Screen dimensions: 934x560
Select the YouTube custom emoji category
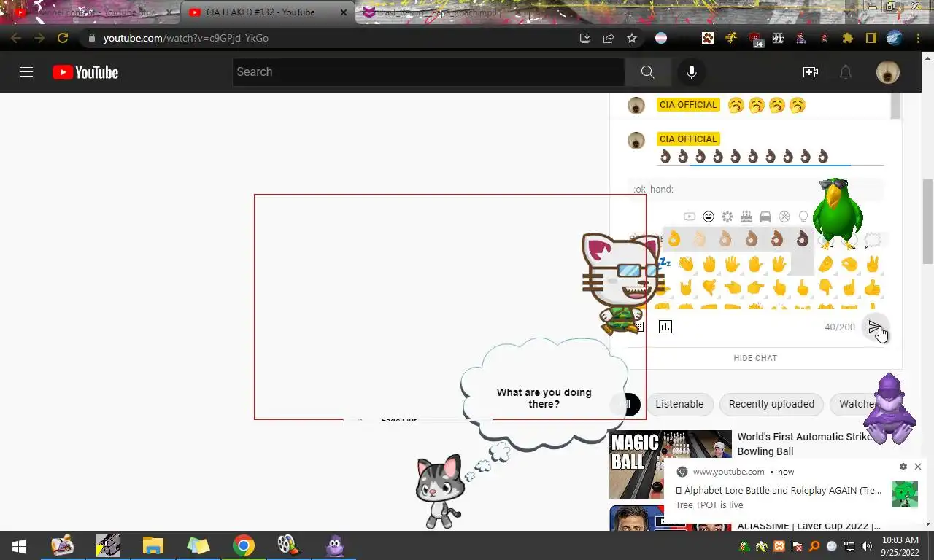click(x=690, y=217)
